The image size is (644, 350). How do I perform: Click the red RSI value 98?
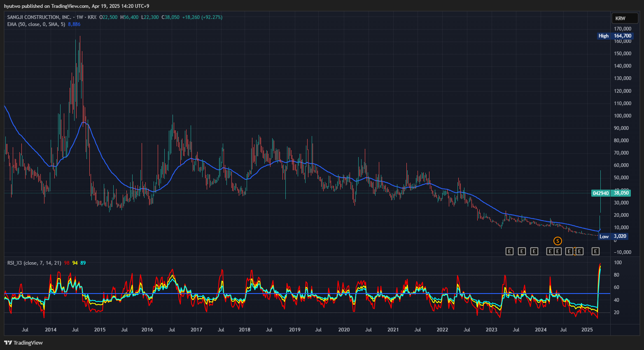point(67,263)
